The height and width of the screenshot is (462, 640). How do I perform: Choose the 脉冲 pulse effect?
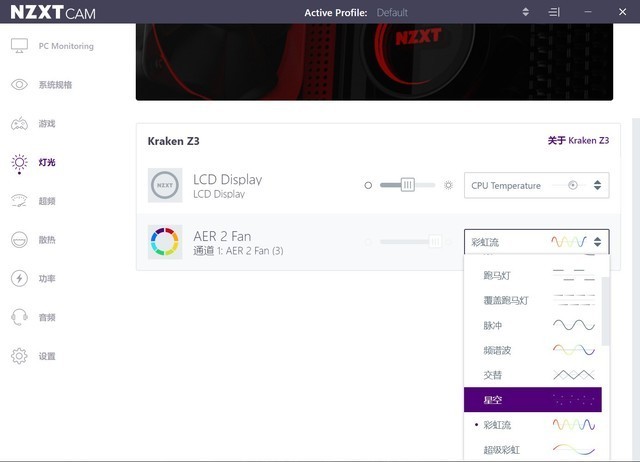pos(533,325)
